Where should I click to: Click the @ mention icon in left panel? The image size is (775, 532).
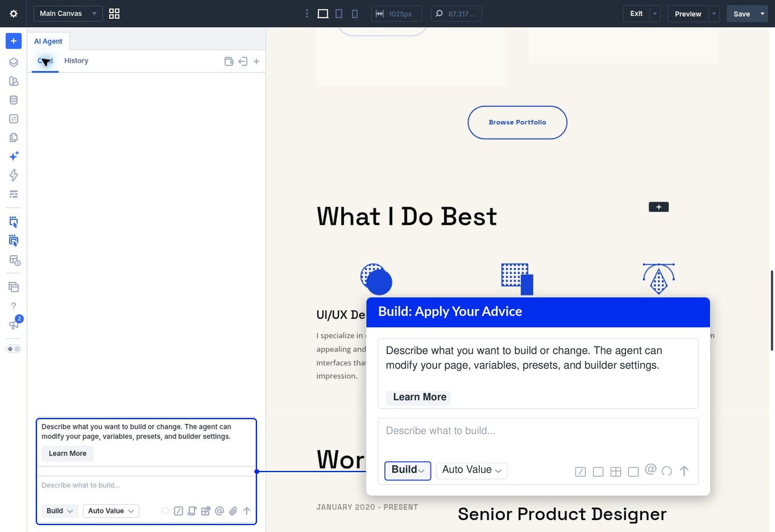pos(219,511)
